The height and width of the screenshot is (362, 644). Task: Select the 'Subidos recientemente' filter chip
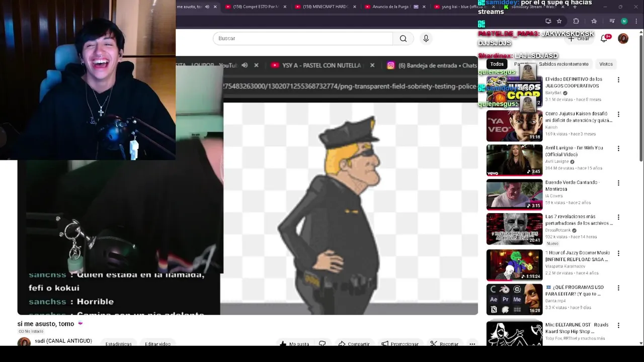pyautogui.click(x=563, y=64)
